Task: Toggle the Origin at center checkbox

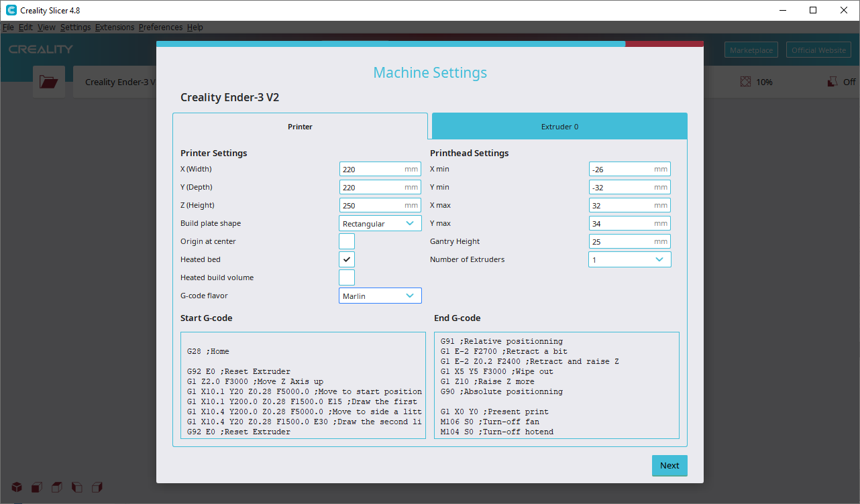Action: click(x=347, y=241)
